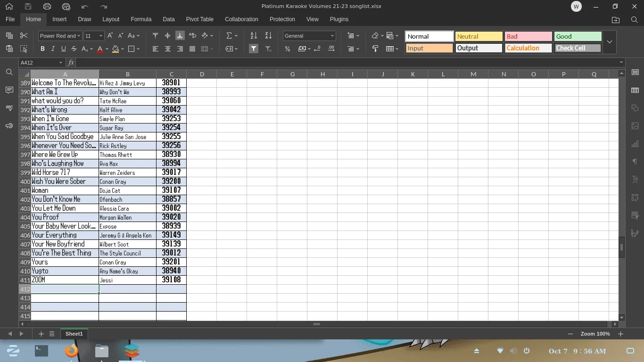
Task: Select the Sheet1 sheet tab
Action: point(74,334)
